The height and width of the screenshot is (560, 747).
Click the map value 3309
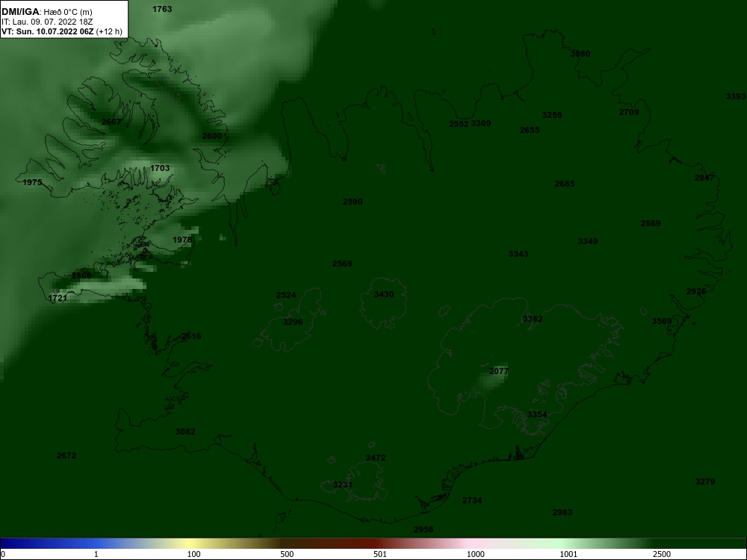click(481, 124)
